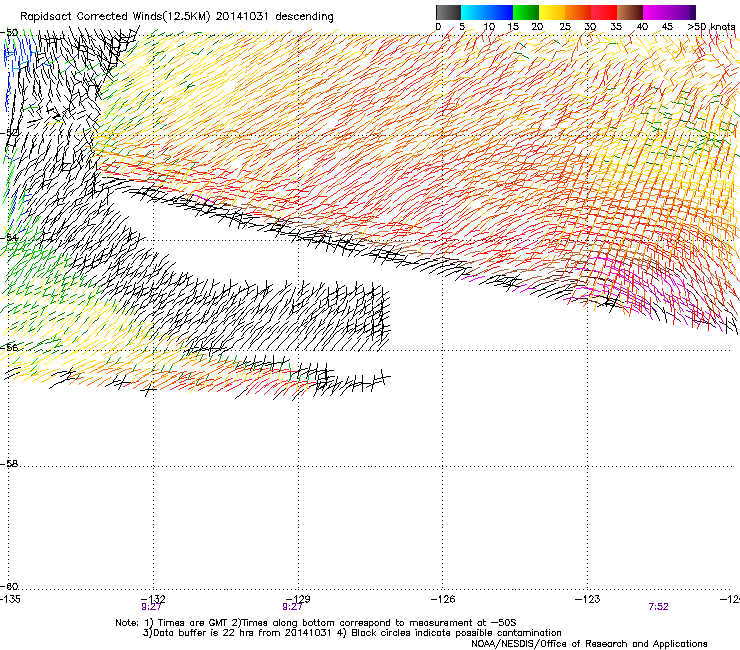Image resolution: width=740 pixels, height=650 pixels.
Task: Click the latitude label -60
Action: [9, 586]
